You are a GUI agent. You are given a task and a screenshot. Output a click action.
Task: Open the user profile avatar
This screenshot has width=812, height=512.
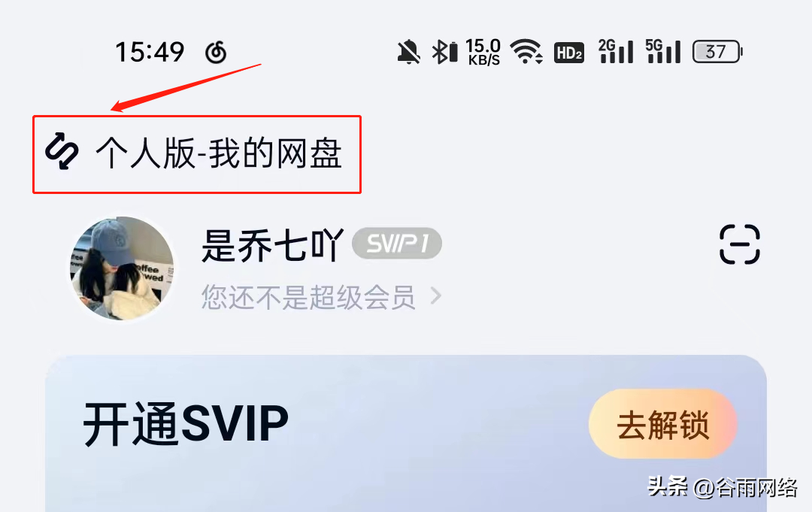tap(122, 268)
